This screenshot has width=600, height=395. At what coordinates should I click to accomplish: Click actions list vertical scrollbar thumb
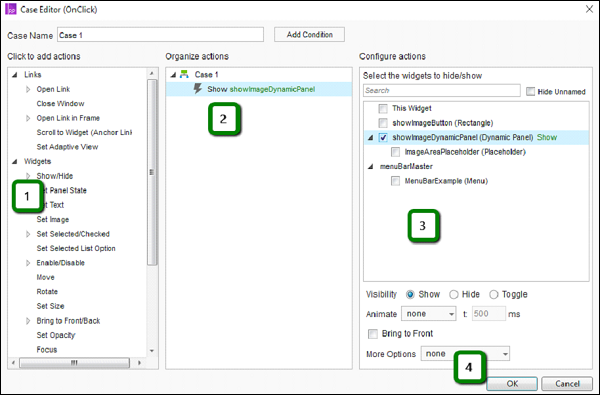[x=152, y=172]
